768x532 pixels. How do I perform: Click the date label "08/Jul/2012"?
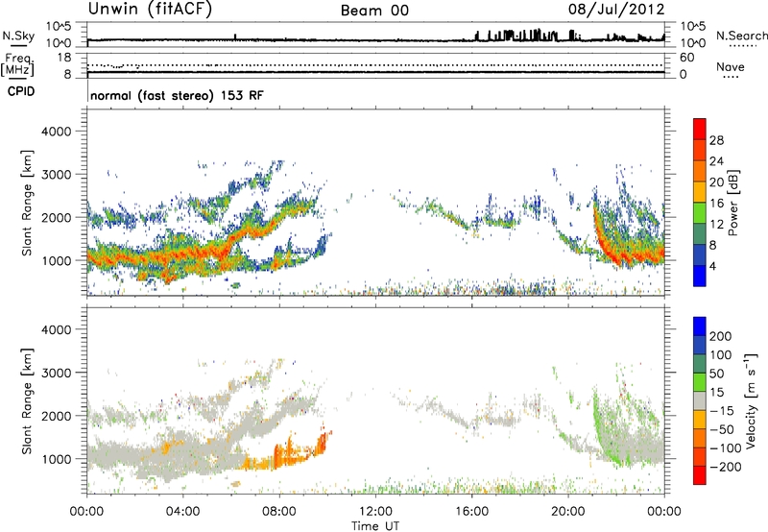point(616,10)
